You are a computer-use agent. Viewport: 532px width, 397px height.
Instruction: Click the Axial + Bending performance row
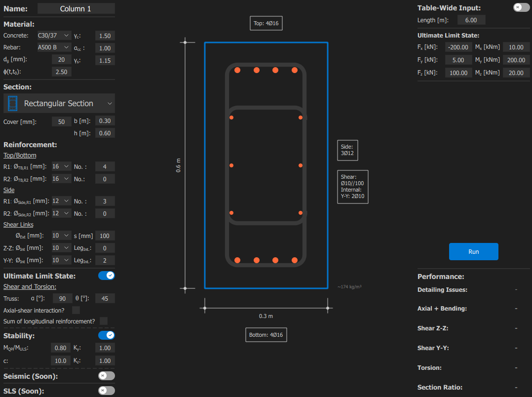click(x=473, y=309)
